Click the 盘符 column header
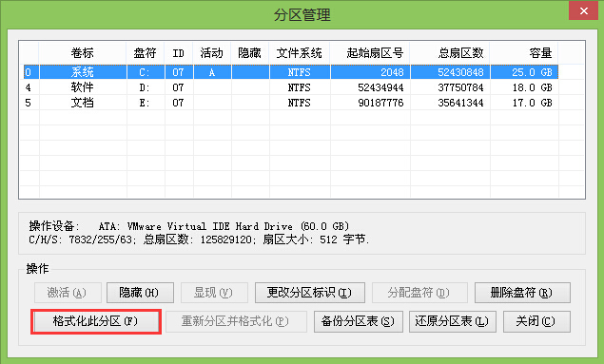This screenshot has width=604, height=364. click(146, 52)
